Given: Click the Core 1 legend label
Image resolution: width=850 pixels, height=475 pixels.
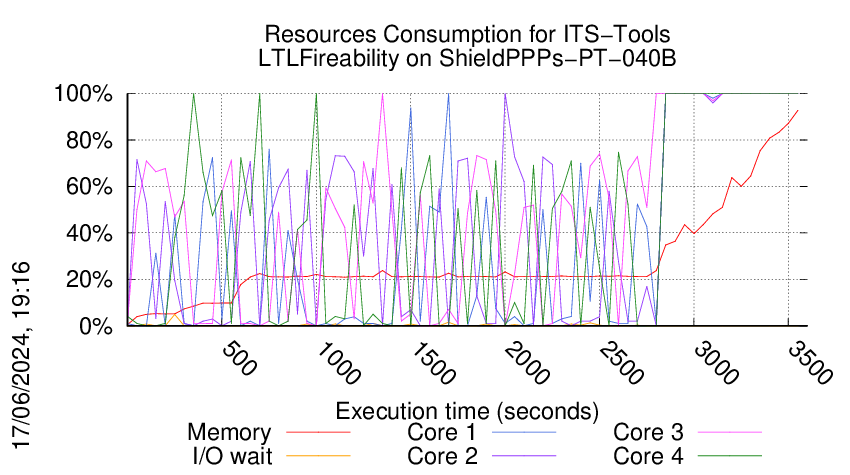Looking at the screenshot, I should click(441, 432).
